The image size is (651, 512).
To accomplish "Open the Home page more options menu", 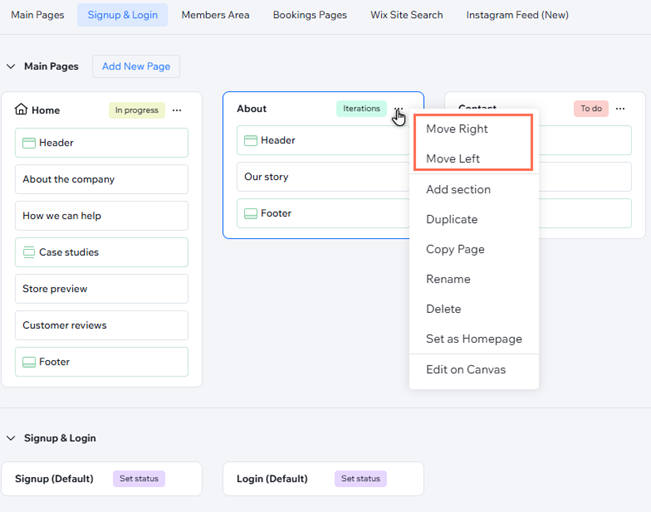I will click(177, 110).
